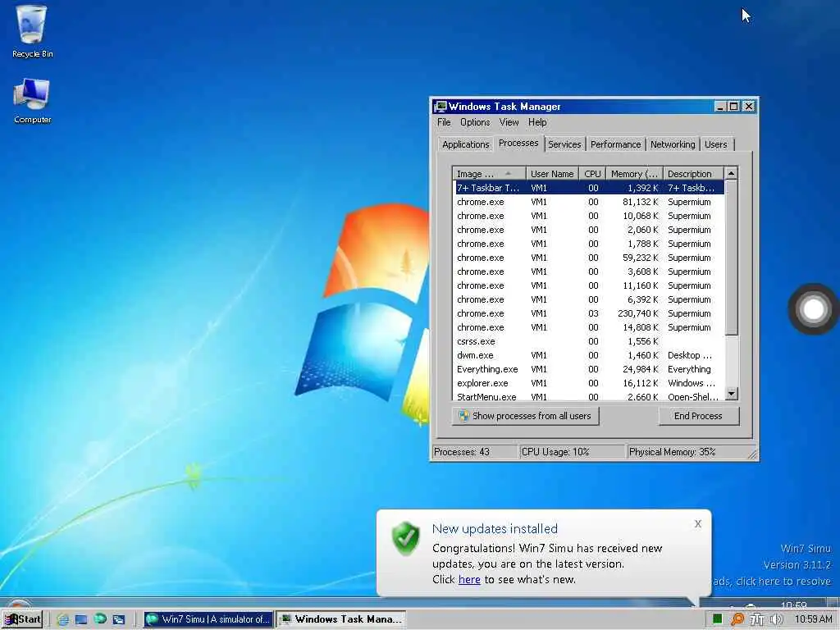Click the CPU Usage 10% status entry
The height and width of the screenshot is (630, 840).
coord(571,452)
